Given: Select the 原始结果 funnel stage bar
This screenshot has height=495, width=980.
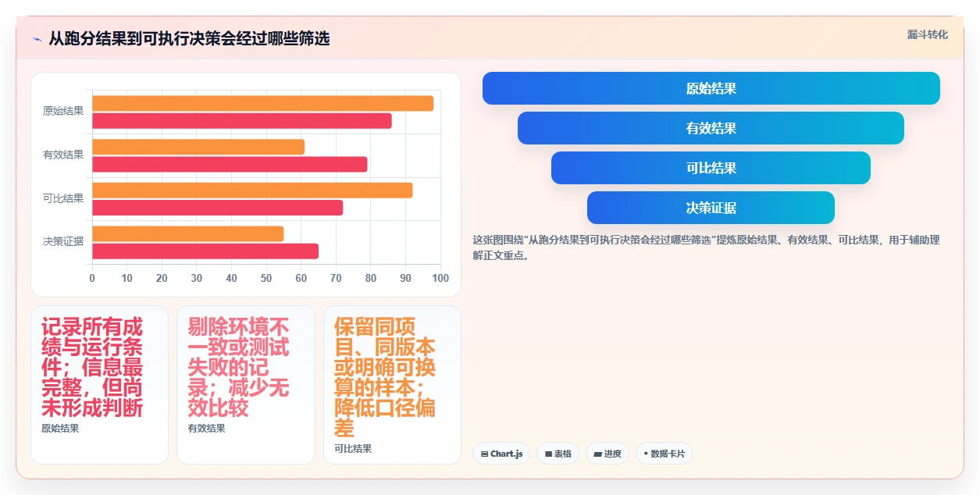Looking at the screenshot, I should click(x=711, y=88).
